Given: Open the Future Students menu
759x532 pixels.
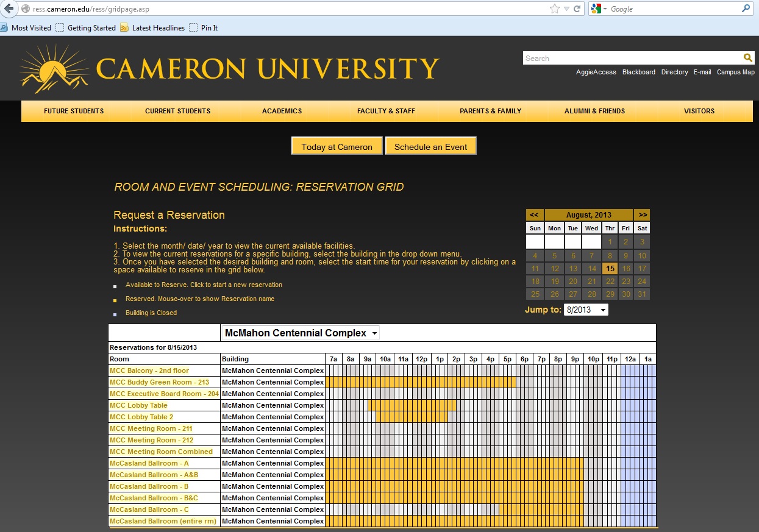Looking at the screenshot, I should point(74,111).
